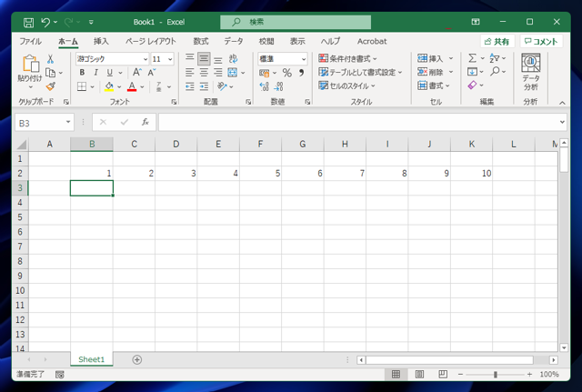Select column header D

pyautogui.click(x=176, y=145)
